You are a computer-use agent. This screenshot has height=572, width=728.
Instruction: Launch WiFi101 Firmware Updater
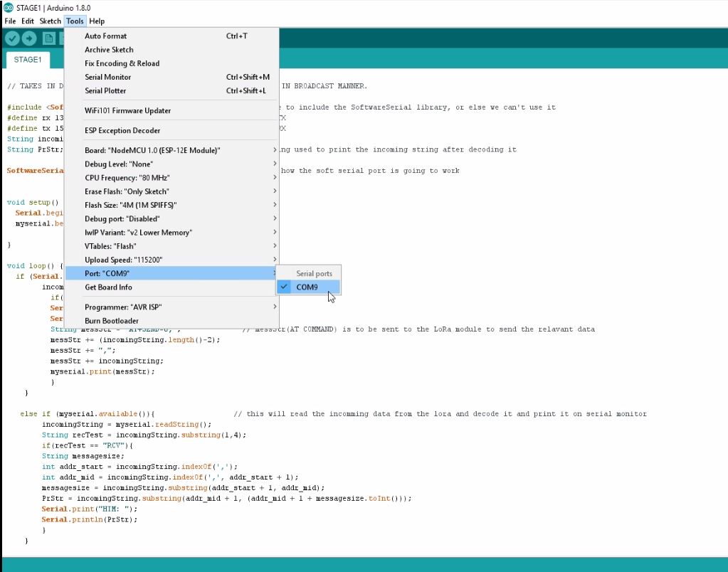pyautogui.click(x=172, y=110)
